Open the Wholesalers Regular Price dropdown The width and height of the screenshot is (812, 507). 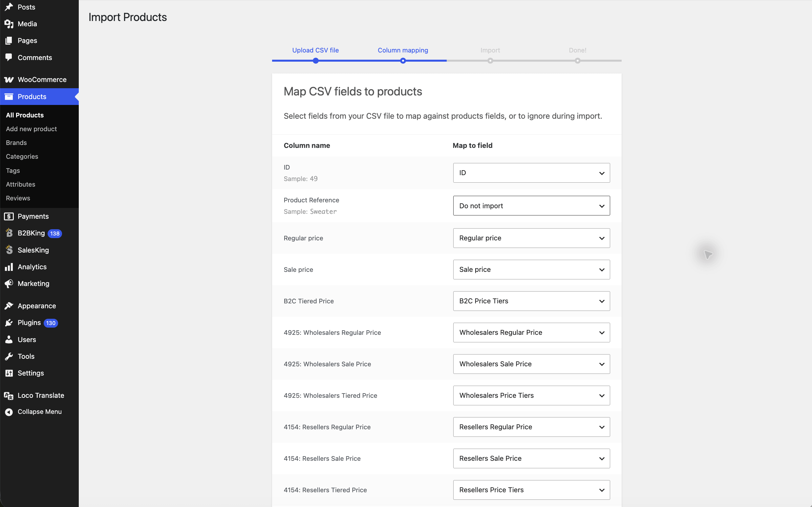531,333
